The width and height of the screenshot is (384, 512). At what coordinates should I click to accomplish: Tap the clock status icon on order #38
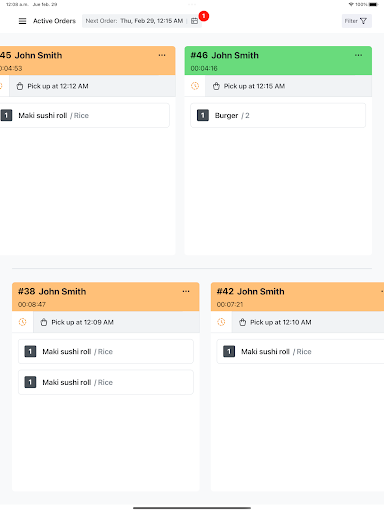coord(23,322)
